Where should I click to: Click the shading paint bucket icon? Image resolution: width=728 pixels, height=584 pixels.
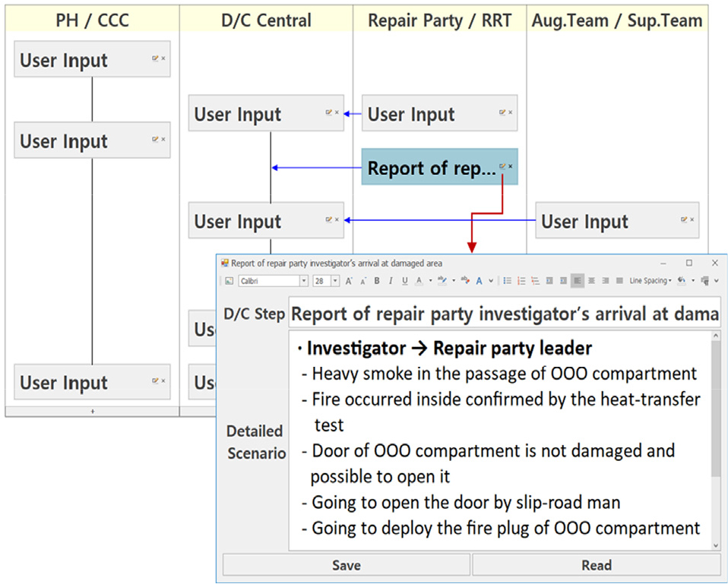point(682,281)
